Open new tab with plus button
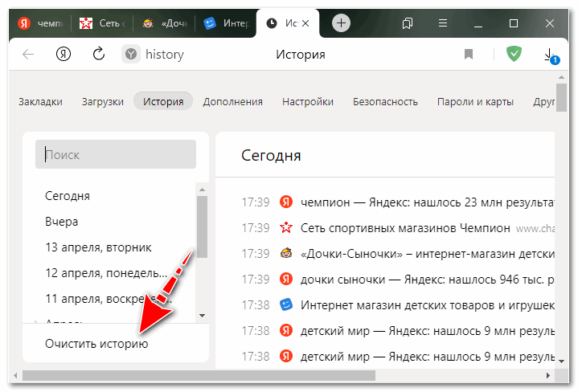 coord(341,23)
